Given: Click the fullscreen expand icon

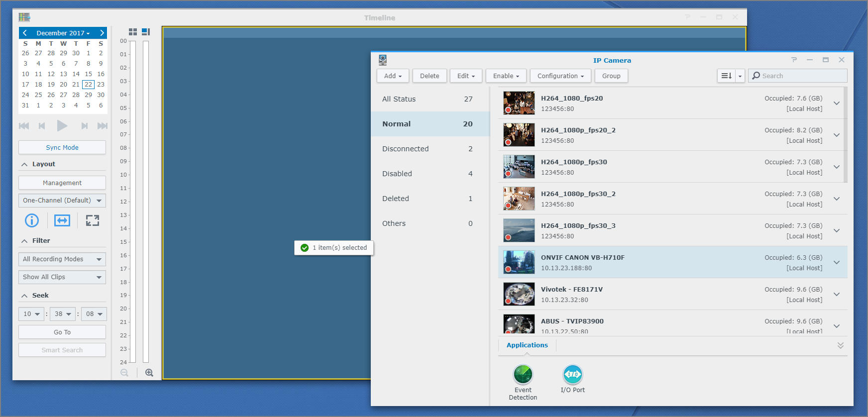Looking at the screenshot, I should pyautogui.click(x=93, y=220).
